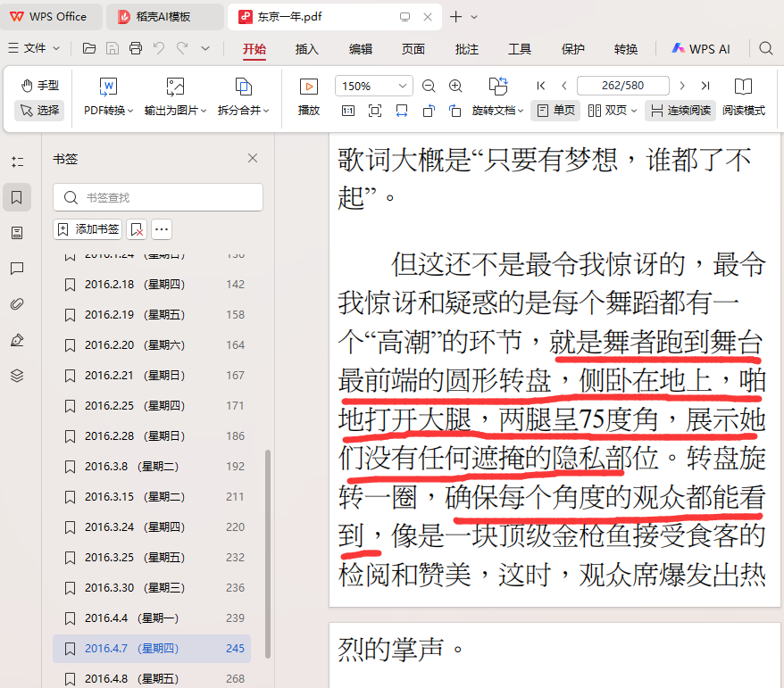The width and height of the screenshot is (784, 688).
Task: Select bookmark 2016.3.15 (星期二)
Action: coord(152,497)
